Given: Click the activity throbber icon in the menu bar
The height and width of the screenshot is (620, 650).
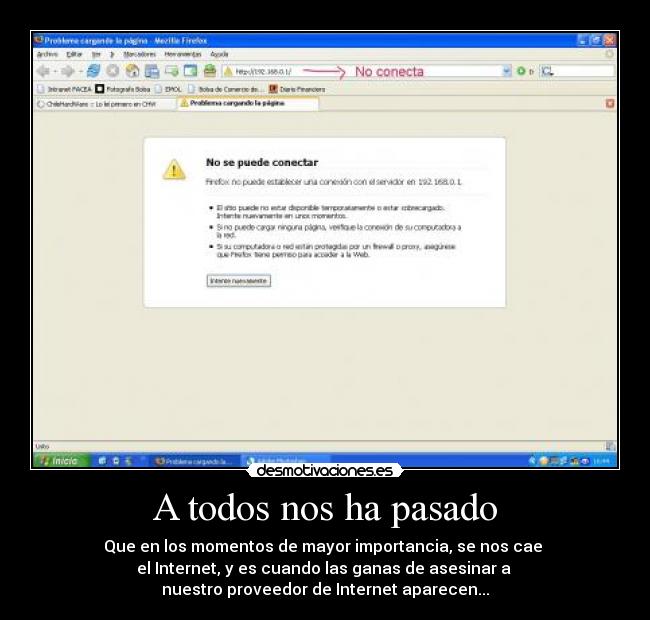Looking at the screenshot, I should pyautogui.click(x=609, y=54).
